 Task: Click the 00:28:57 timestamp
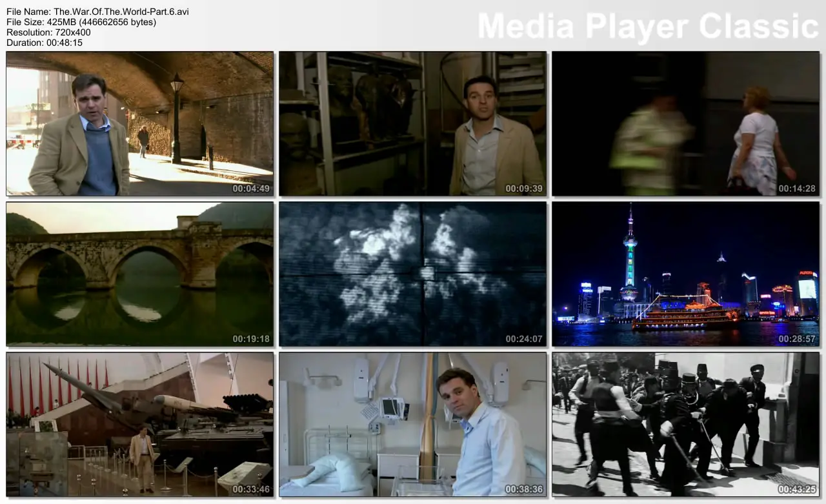(797, 339)
